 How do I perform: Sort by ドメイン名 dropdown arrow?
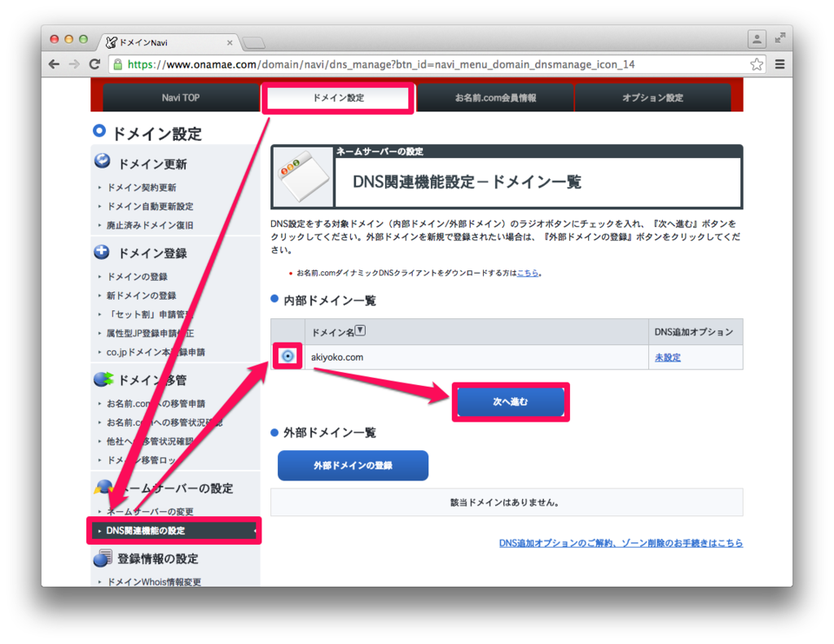coord(360,331)
